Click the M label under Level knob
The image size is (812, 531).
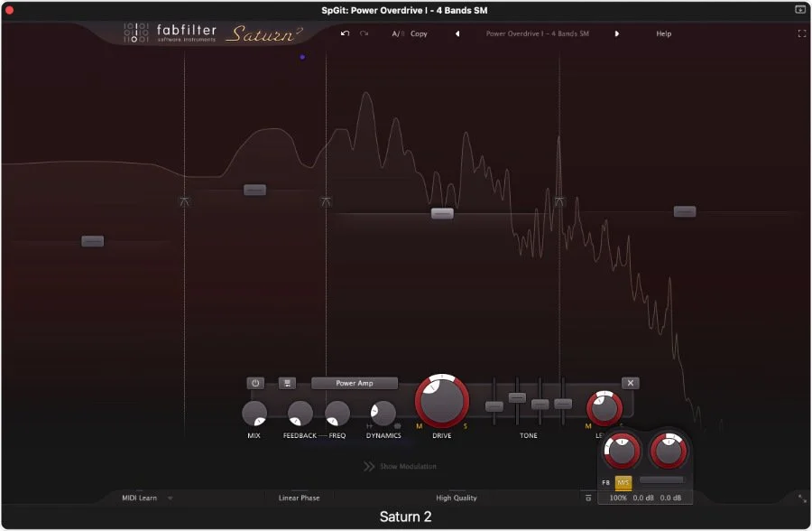tap(587, 426)
